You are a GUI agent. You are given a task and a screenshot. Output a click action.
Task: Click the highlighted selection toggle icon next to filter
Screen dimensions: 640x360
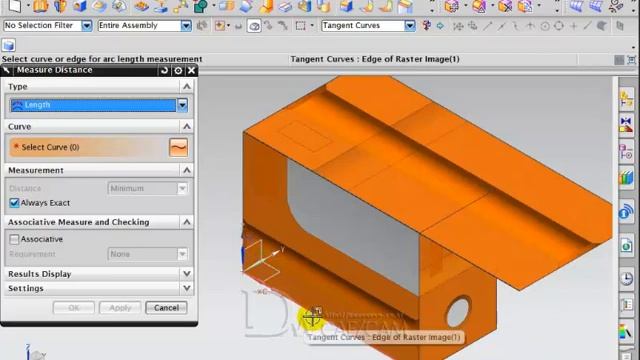point(254,26)
